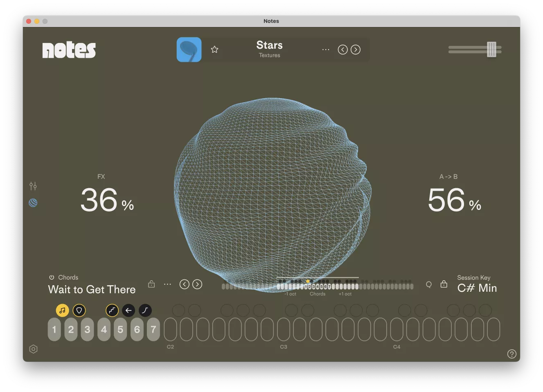Go to next preset with right chevron
The image size is (543, 392).
point(355,50)
